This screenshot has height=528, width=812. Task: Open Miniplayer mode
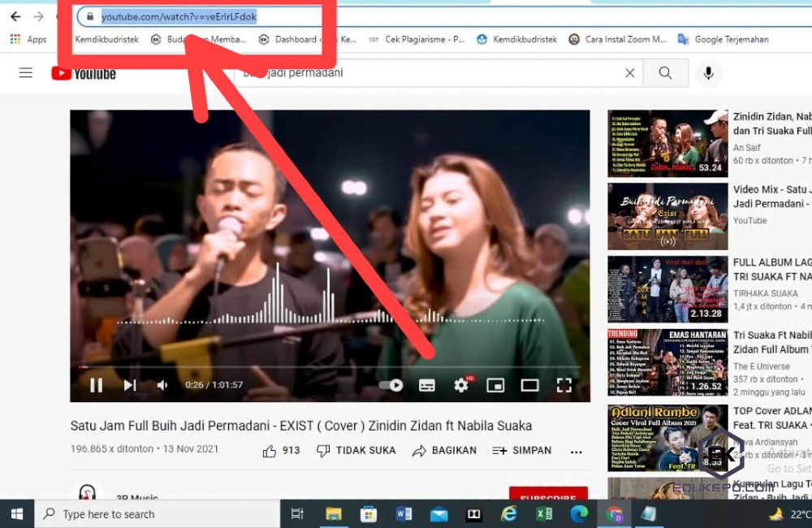coord(495,385)
